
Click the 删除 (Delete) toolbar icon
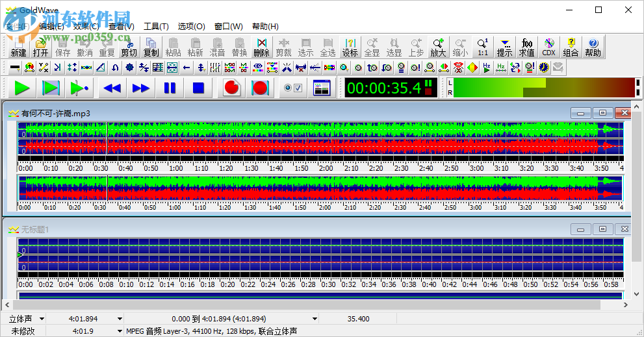(261, 47)
